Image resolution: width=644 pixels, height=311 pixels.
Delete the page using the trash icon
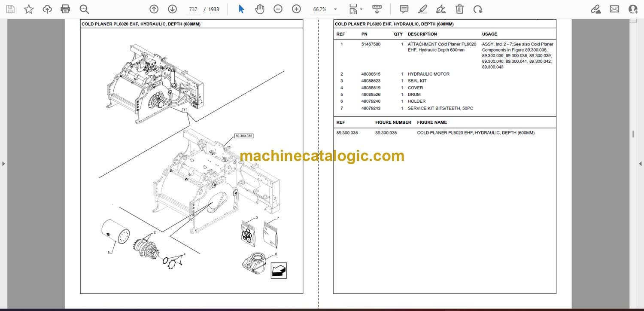(459, 9)
